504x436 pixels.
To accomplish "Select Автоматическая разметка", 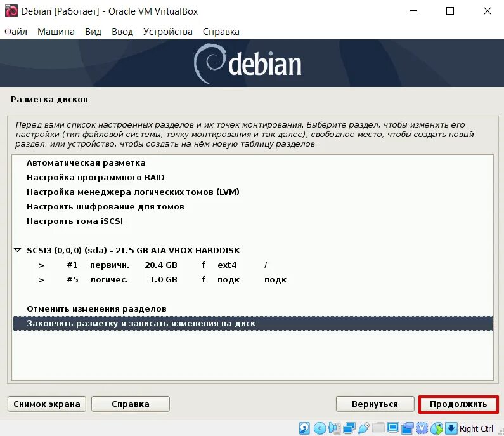I will coord(253,163).
